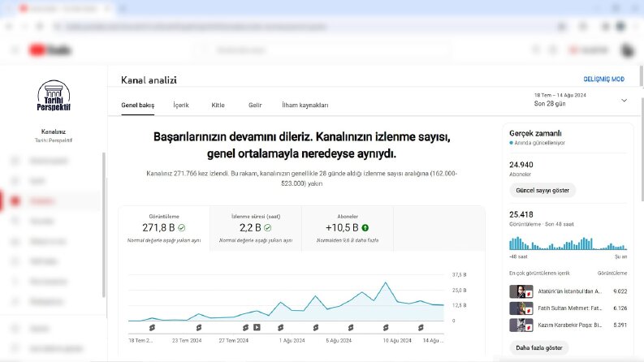Open the Fatih Sultan Mehmet video thumbnail

point(521,308)
